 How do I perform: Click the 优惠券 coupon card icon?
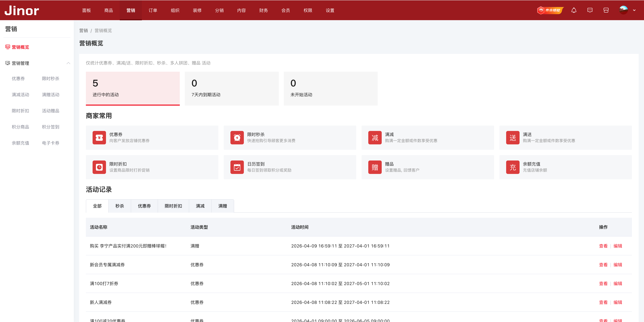click(x=99, y=138)
